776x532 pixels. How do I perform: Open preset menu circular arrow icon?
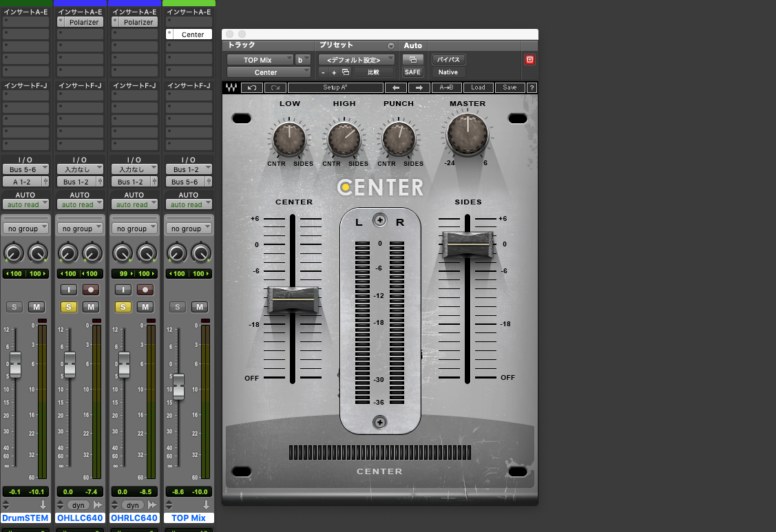point(391,45)
